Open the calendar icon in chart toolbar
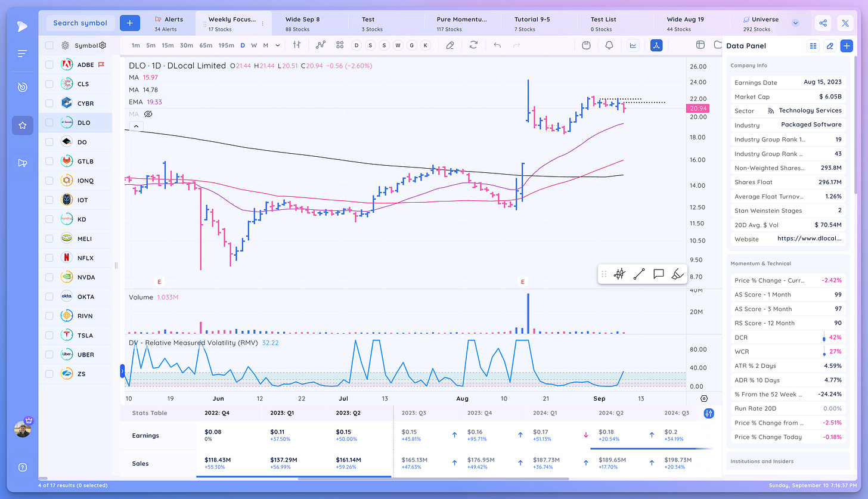Screen dimensions: 868x499 (586, 45)
